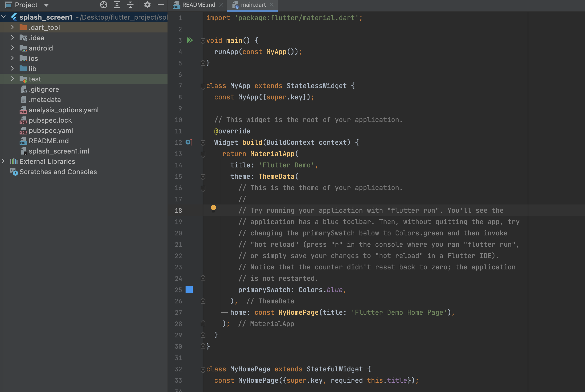The height and width of the screenshot is (392, 585).
Task: Select splash_screen1.iml file
Action: [59, 151]
